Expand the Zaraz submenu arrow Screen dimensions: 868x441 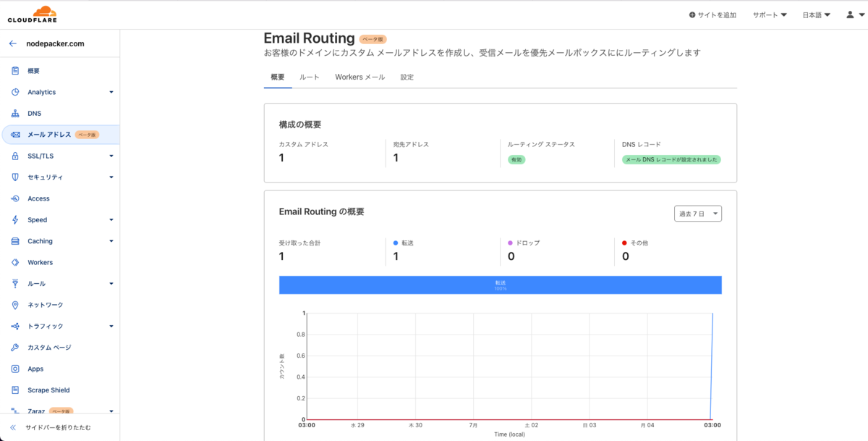pos(111,411)
